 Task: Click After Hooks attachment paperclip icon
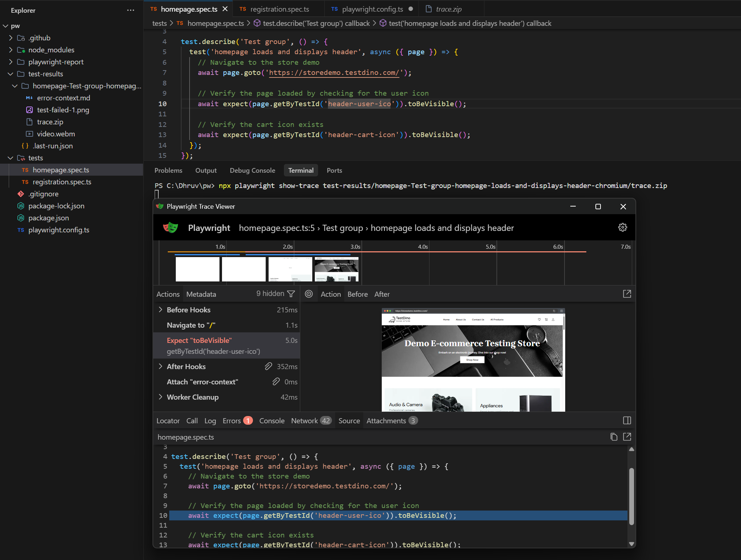point(268,367)
